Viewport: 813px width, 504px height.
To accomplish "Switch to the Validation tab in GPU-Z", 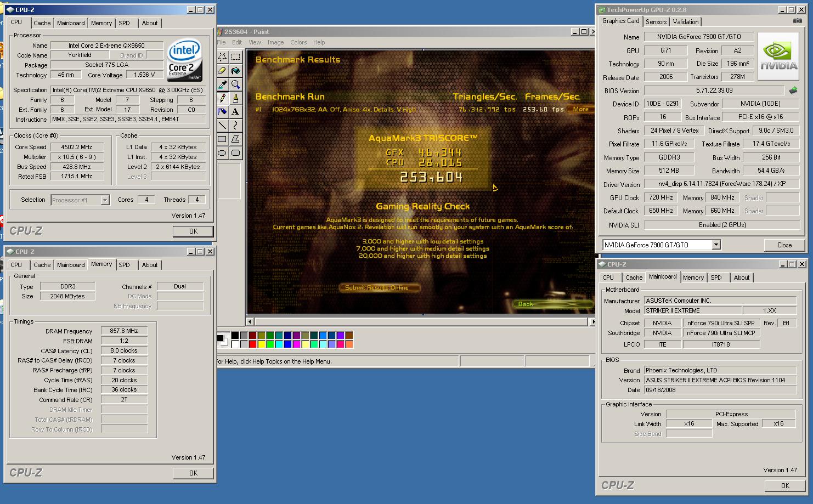I will [686, 22].
